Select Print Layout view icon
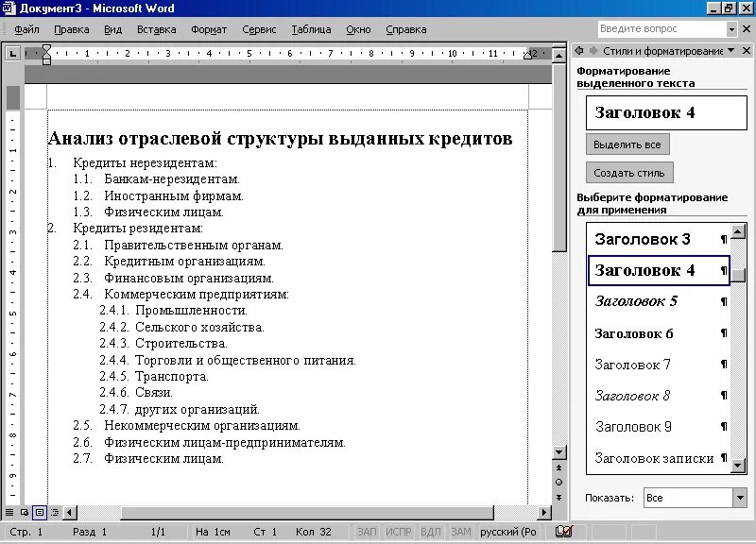The image size is (756, 544). (40, 512)
